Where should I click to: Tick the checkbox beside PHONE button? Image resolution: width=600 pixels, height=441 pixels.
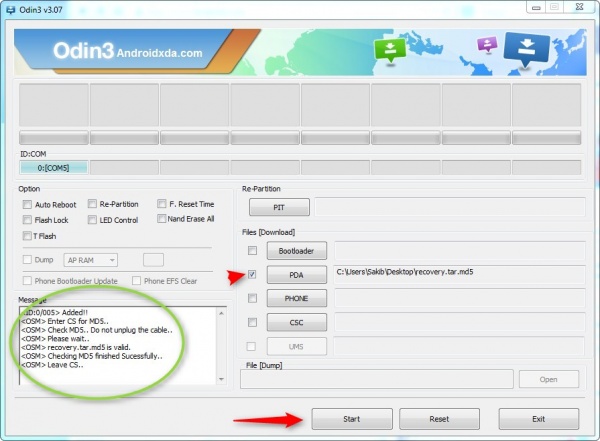pyautogui.click(x=252, y=298)
